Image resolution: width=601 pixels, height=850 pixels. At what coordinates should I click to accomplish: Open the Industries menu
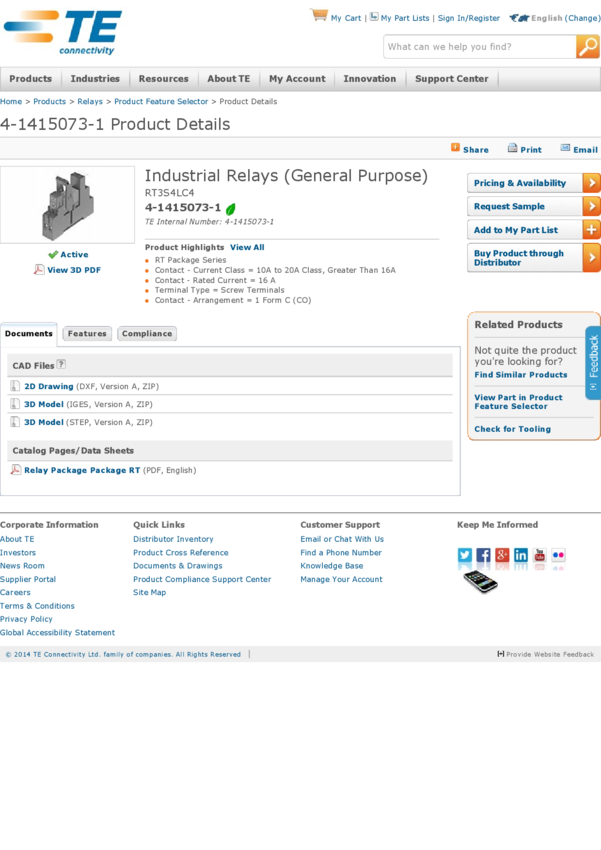(x=95, y=79)
